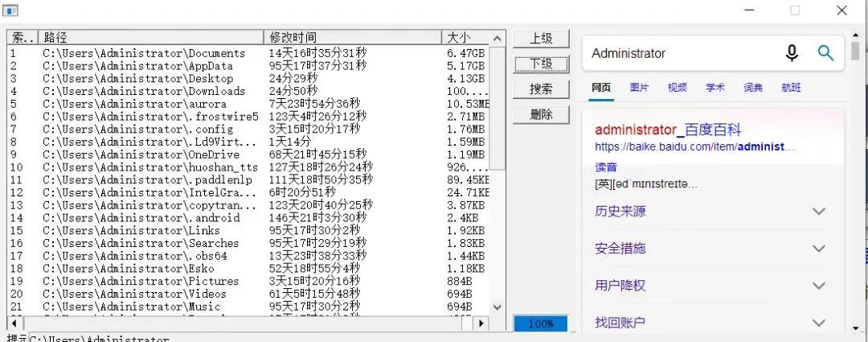Open the baike.baidu.com URL link

pos(694,147)
